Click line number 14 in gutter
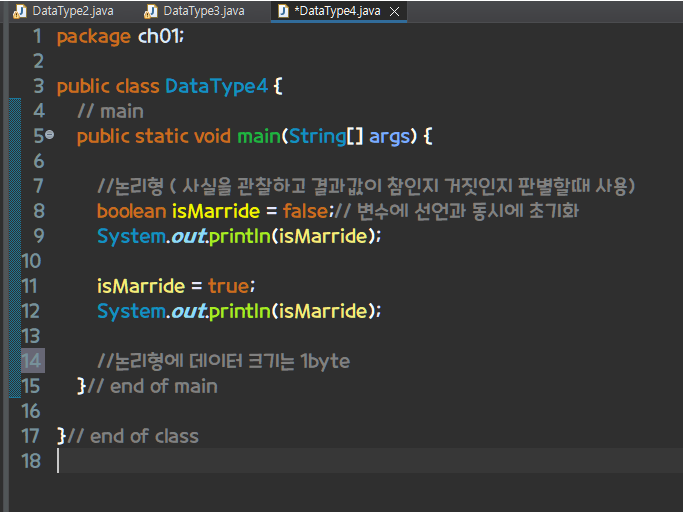Image resolution: width=683 pixels, height=512 pixels. (31, 361)
